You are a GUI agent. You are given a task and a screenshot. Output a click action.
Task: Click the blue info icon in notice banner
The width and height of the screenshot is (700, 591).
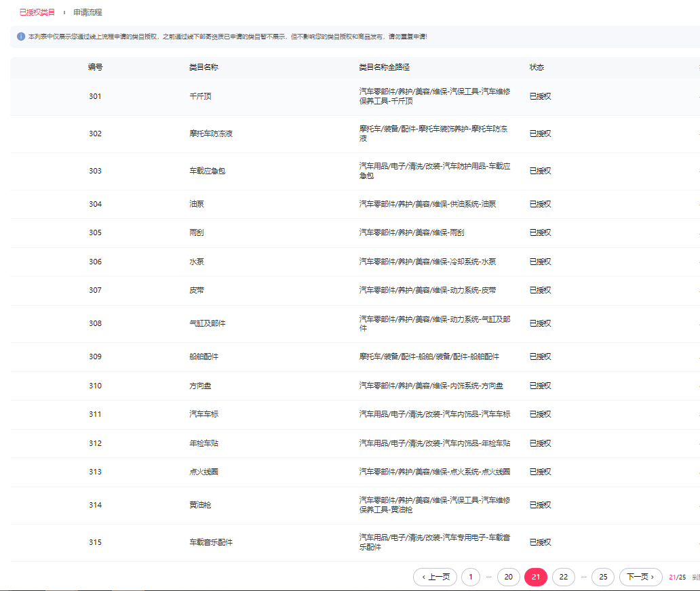[x=21, y=37]
